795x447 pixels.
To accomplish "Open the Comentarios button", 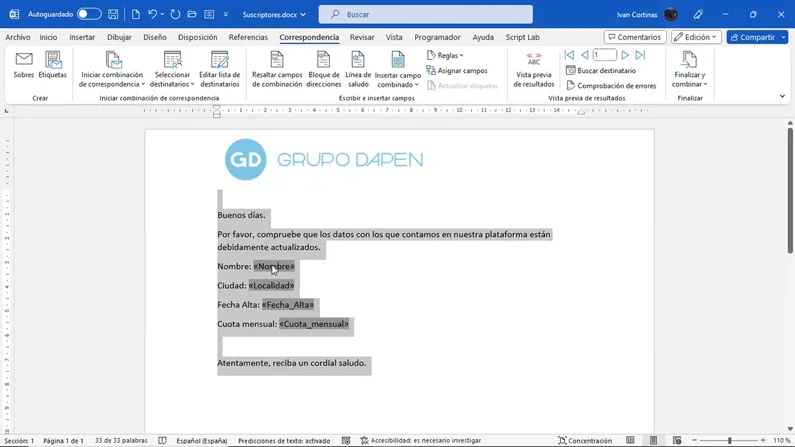I will (635, 37).
